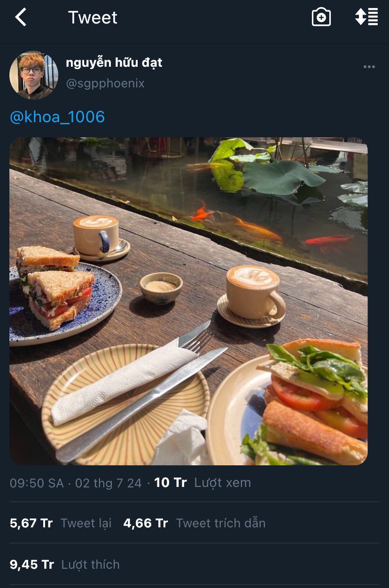Tap the Lượt thích label
The width and height of the screenshot is (389, 588).
click(x=91, y=564)
